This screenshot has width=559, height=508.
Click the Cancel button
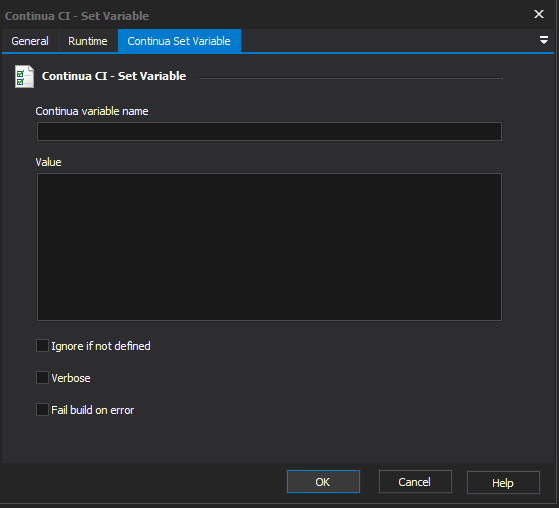point(415,482)
